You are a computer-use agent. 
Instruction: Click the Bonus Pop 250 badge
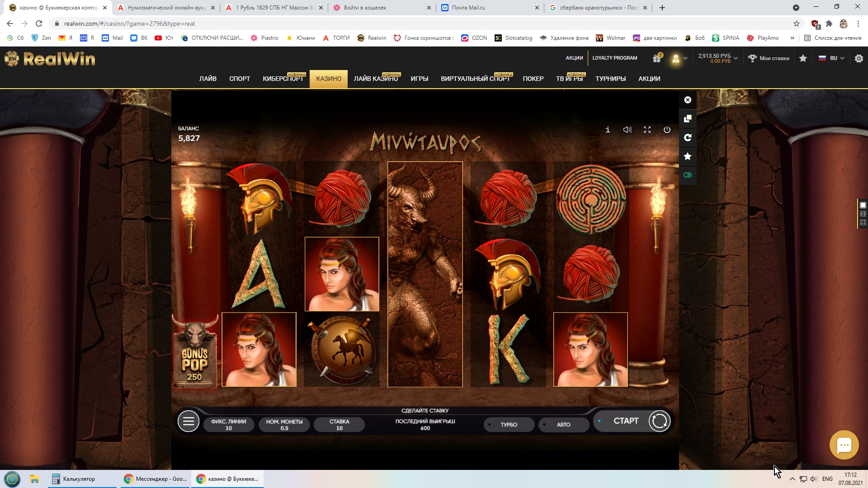(195, 352)
